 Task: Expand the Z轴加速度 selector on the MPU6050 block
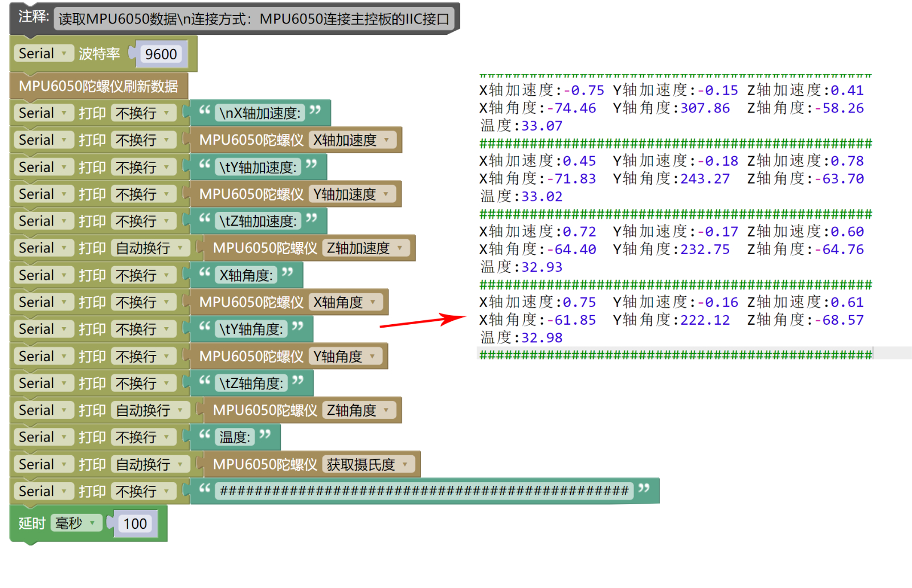365,248
